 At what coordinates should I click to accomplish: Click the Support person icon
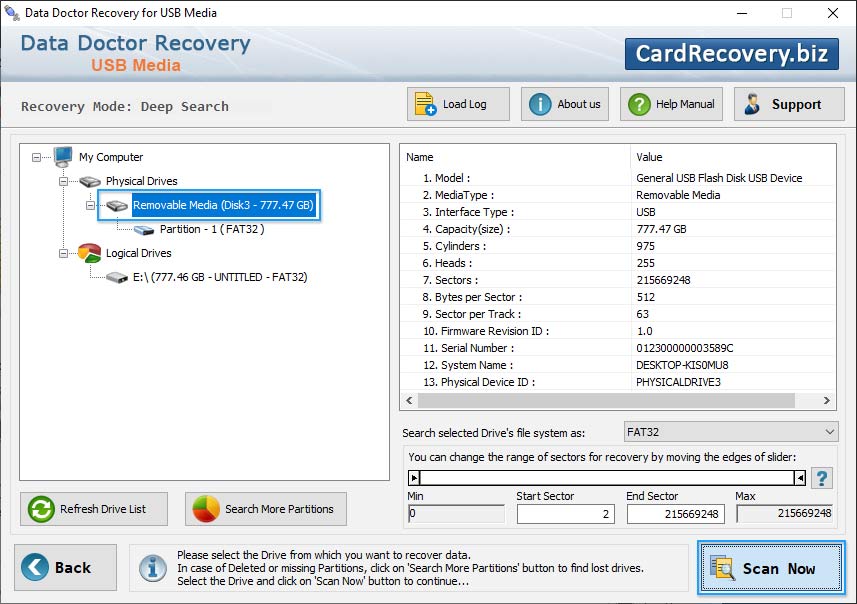753,104
